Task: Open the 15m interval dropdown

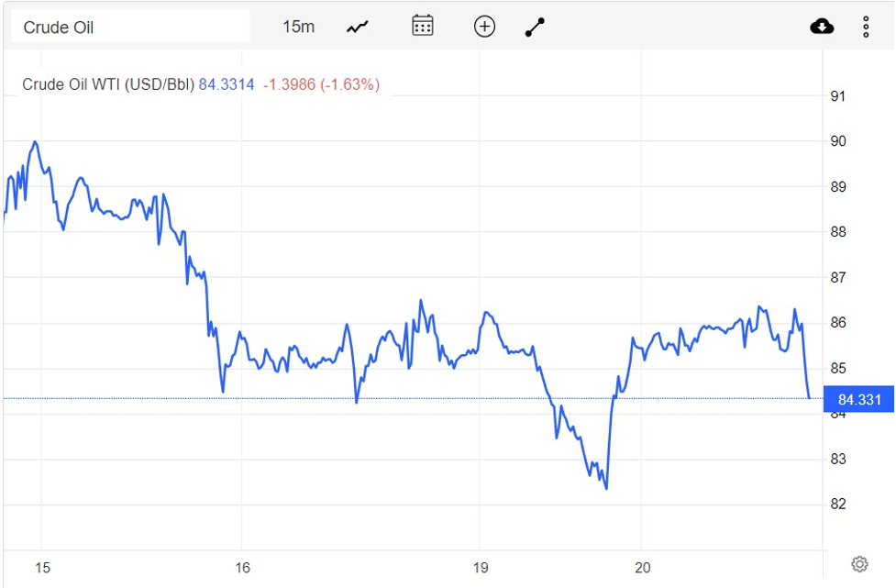Action: pos(298,27)
